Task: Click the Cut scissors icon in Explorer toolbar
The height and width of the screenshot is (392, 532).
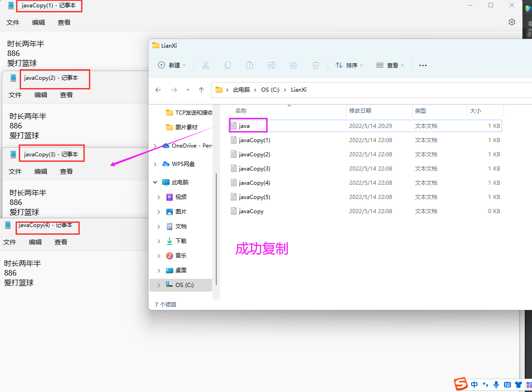Action: pyautogui.click(x=206, y=65)
